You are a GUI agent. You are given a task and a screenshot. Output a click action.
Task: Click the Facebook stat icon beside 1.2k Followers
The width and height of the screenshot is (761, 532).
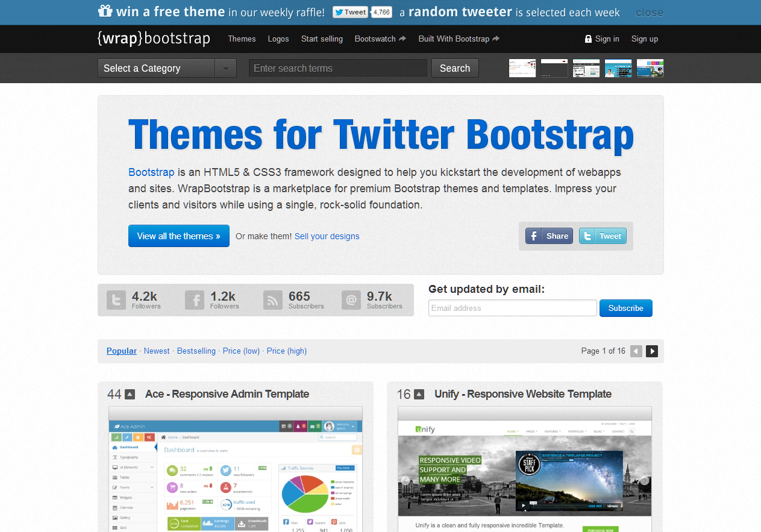195,300
